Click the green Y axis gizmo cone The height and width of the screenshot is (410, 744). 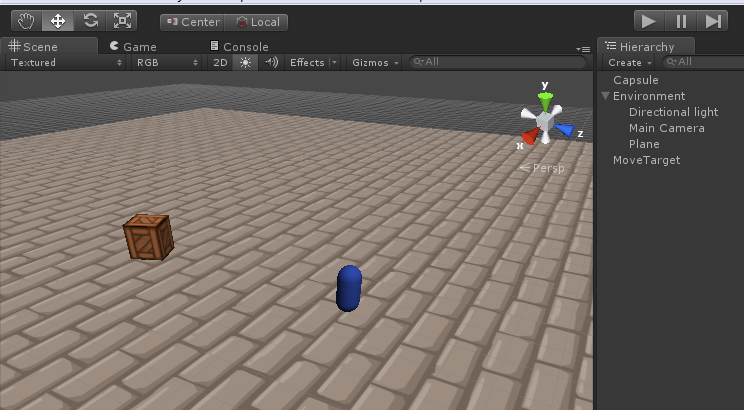tap(545, 101)
